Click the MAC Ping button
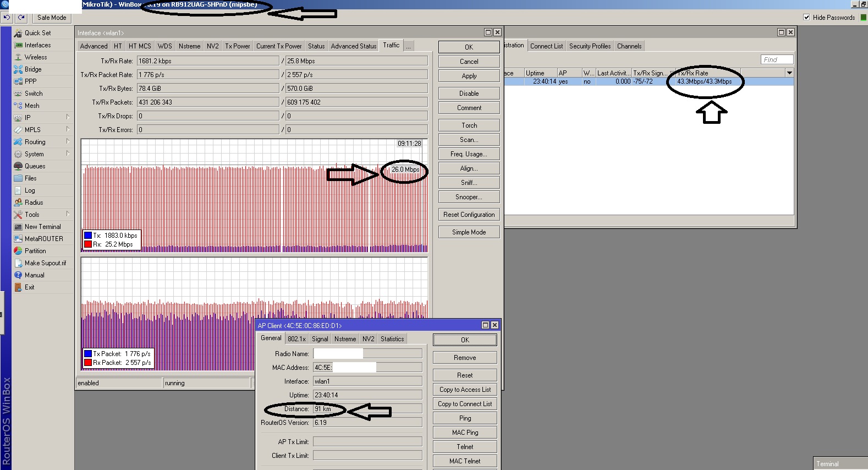The image size is (868, 470). tap(465, 433)
